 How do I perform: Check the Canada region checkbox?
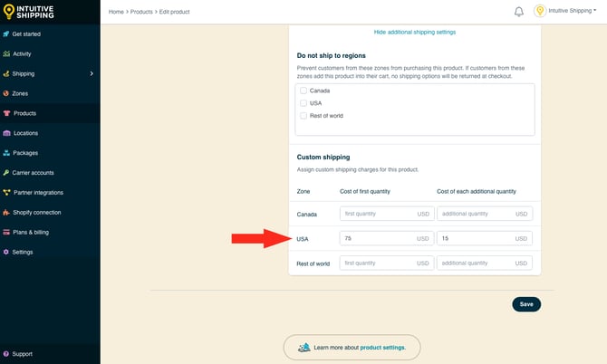[x=303, y=91]
